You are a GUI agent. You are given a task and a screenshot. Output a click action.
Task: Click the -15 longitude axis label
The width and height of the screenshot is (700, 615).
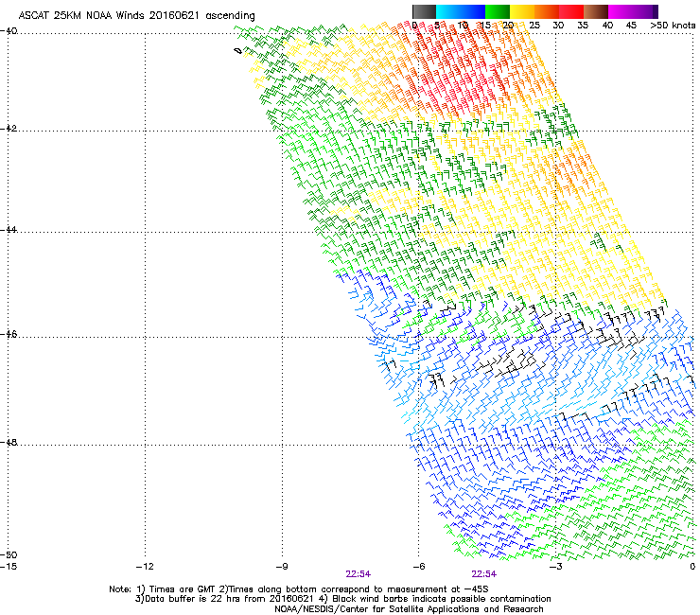coord(9,567)
